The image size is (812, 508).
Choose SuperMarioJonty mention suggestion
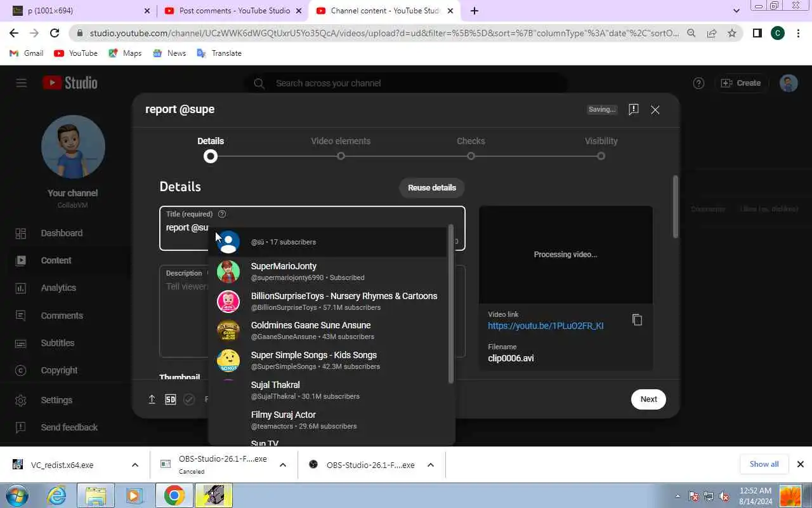click(x=327, y=272)
